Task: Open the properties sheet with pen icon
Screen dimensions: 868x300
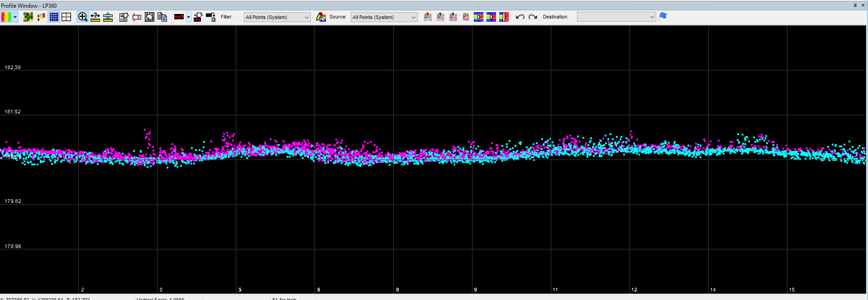Action: point(124,17)
